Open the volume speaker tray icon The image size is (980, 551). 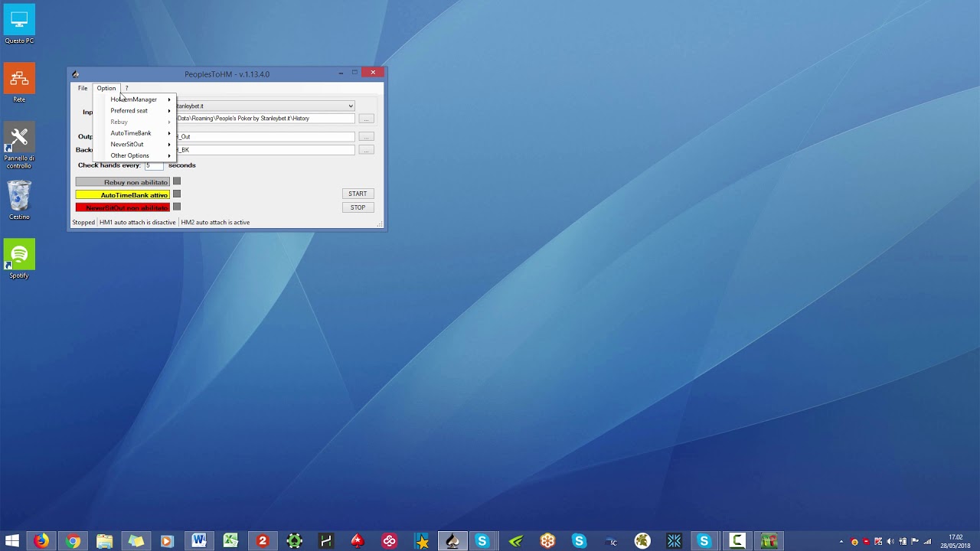pos(890,542)
